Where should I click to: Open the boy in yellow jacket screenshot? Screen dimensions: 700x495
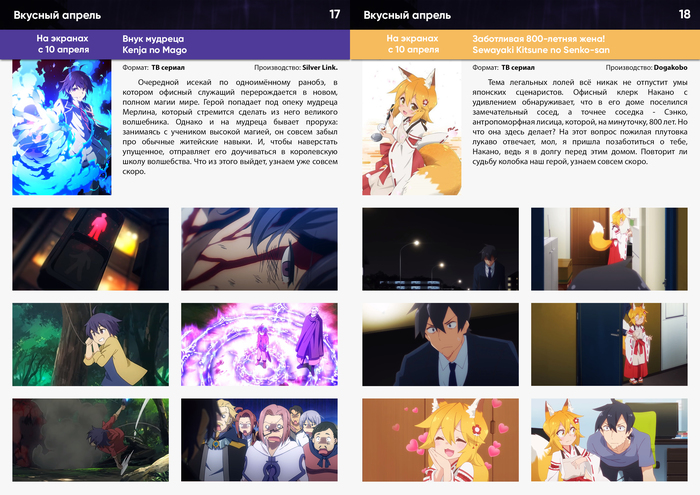coord(91,345)
